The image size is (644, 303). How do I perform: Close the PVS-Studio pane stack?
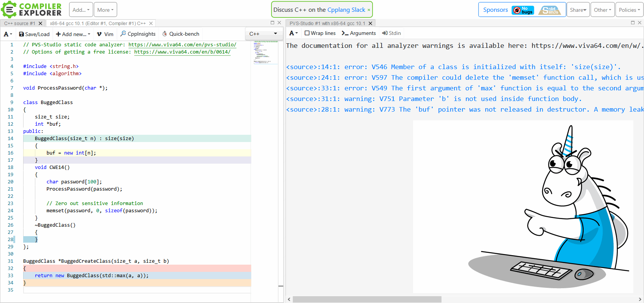click(640, 23)
